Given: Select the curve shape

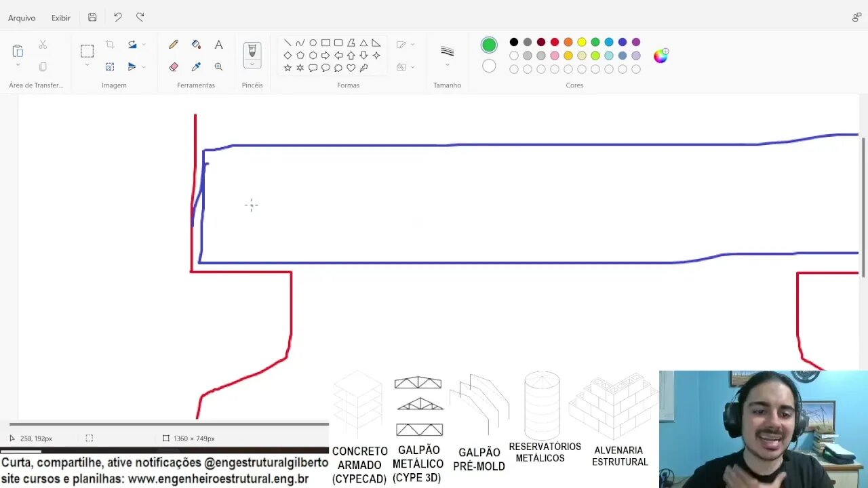Looking at the screenshot, I should 300,43.
